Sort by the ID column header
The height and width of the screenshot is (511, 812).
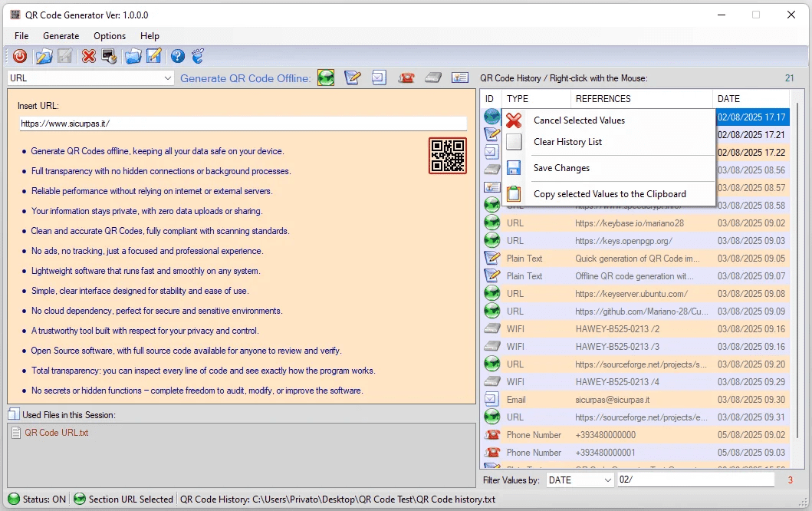tap(489, 98)
